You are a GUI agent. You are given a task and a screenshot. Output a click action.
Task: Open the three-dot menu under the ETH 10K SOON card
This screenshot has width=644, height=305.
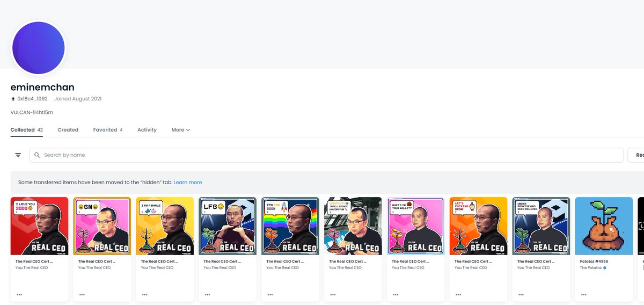[270, 294]
